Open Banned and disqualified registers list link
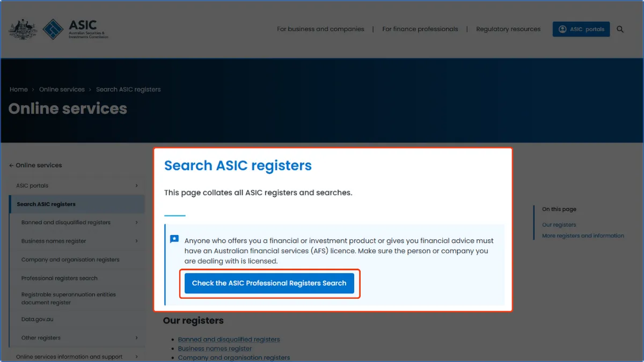This screenshot has width=644, height=362. click(229, 339)
